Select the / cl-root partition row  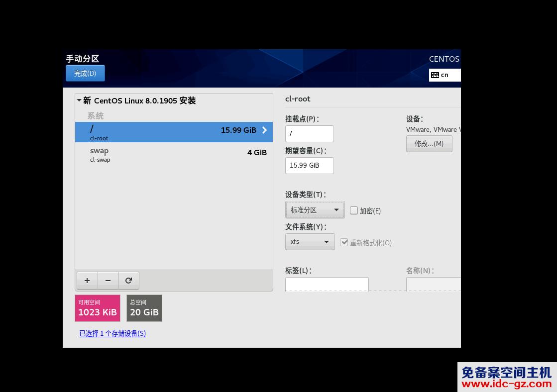point(174,132)
